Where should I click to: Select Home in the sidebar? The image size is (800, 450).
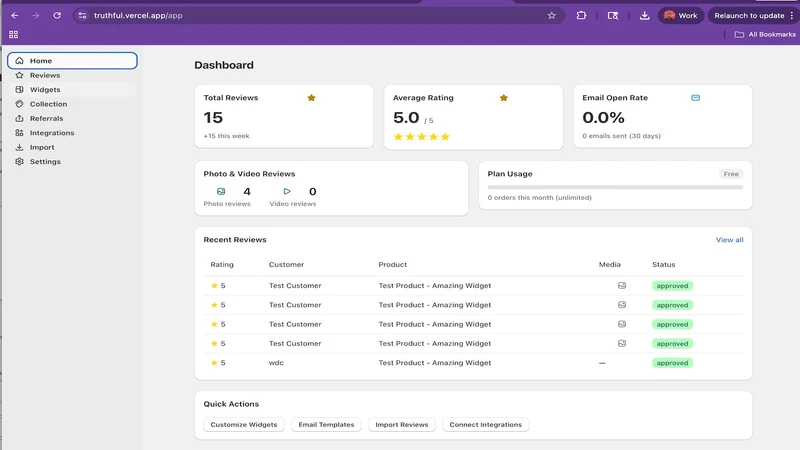coord(72,60)
